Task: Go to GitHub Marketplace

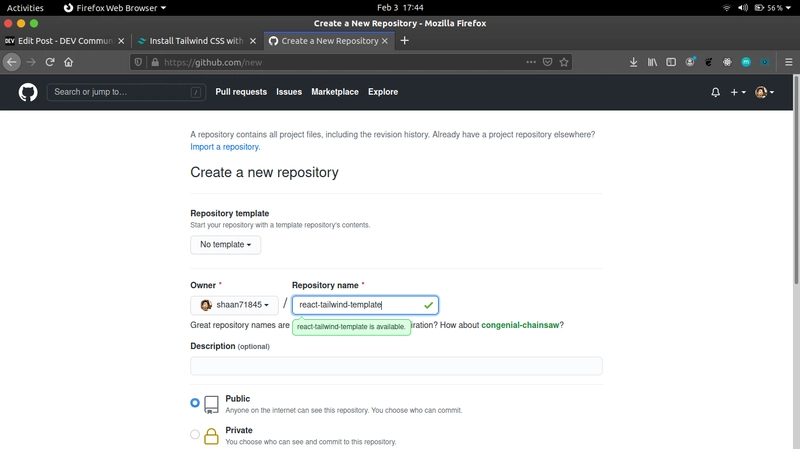Action: 335,92
